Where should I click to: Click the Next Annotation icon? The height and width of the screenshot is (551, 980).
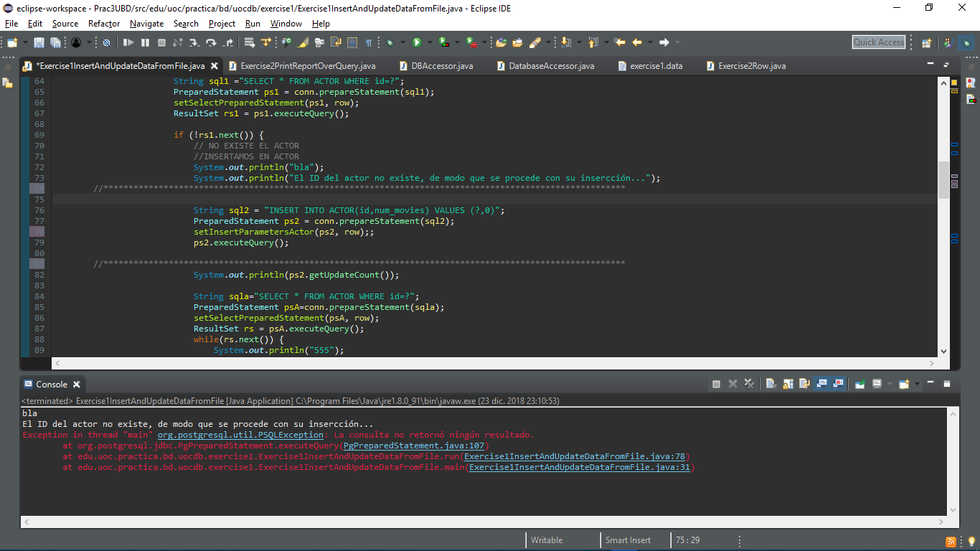tap(567, 43)
